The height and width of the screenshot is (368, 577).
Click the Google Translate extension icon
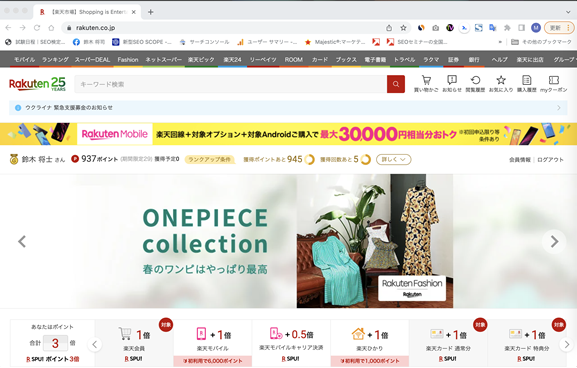click(493, 28)
